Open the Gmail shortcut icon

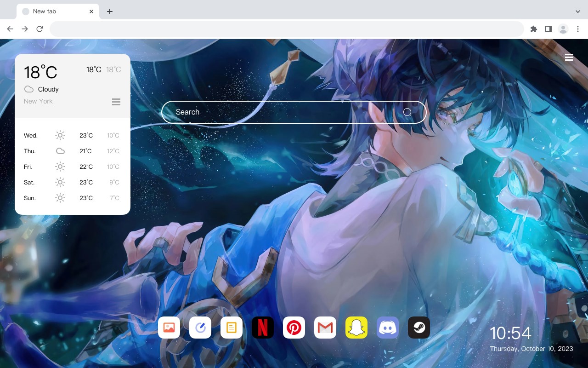click(x=325, y=328)
